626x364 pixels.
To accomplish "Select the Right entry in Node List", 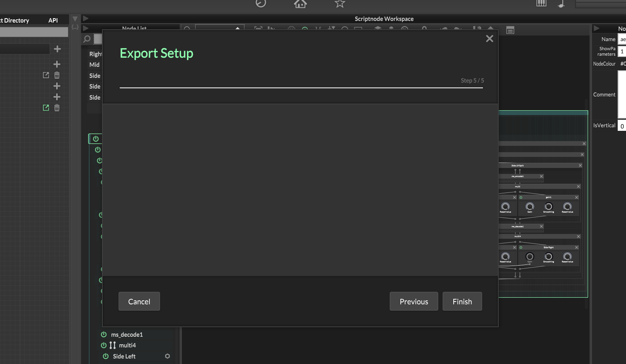I will point(95,54).
